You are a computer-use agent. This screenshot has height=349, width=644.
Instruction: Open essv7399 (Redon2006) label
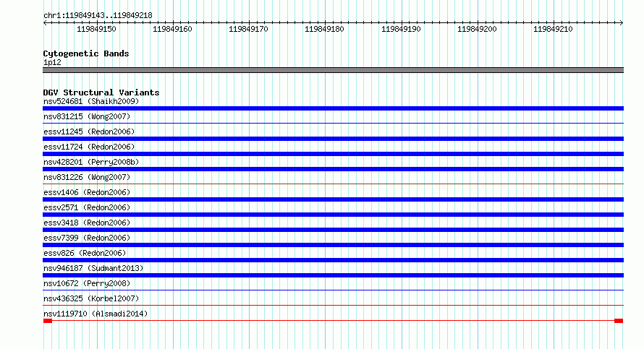(x=87, y=238)
